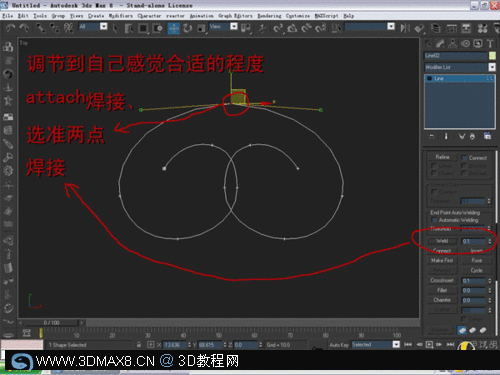This screenshot has width=500, height=375.
Task: Open the Graph Editors menu
Action: point(235,16)
